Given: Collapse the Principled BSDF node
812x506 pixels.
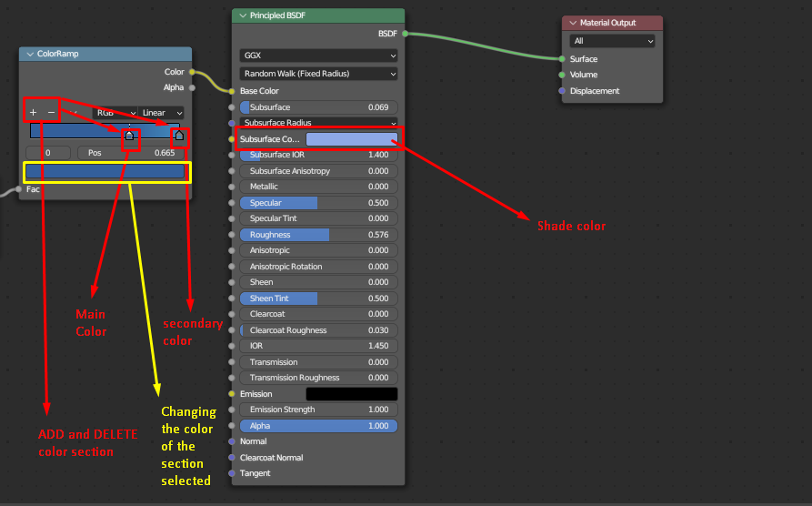Looking at the screenshot, I should pos(243,15).
